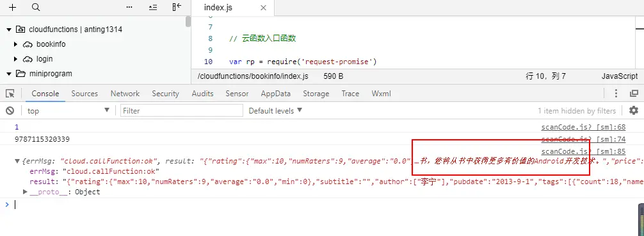Click code line 10 var rp require
Image resolution: width=644 pixels, height=236 pixels.
303,62
